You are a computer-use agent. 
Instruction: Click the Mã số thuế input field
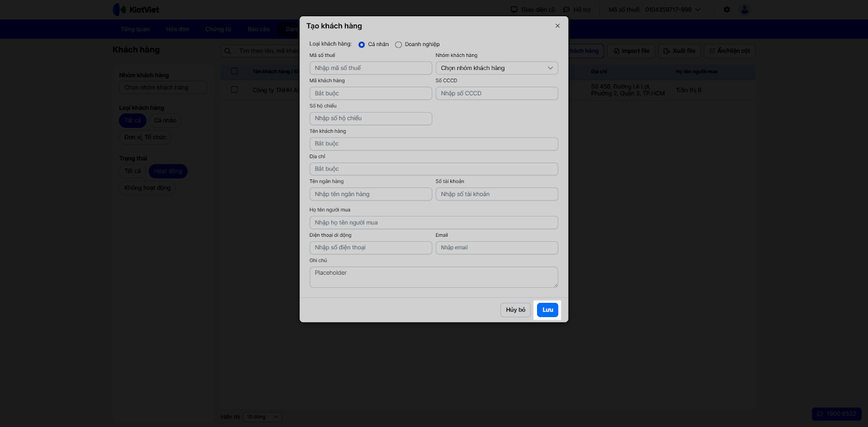point(371,68)
